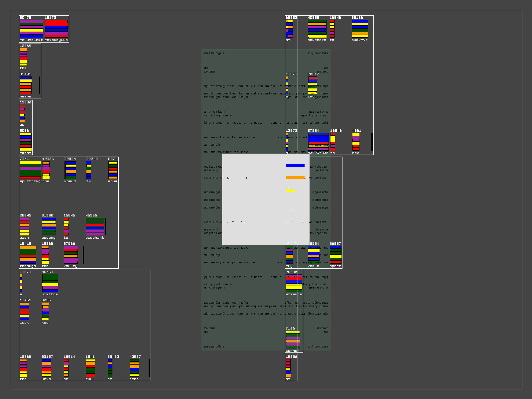Select the 'visitor' bar stack
Viewport: 532px width, 399px height.
pyautogui.click(x=50, y=283)
